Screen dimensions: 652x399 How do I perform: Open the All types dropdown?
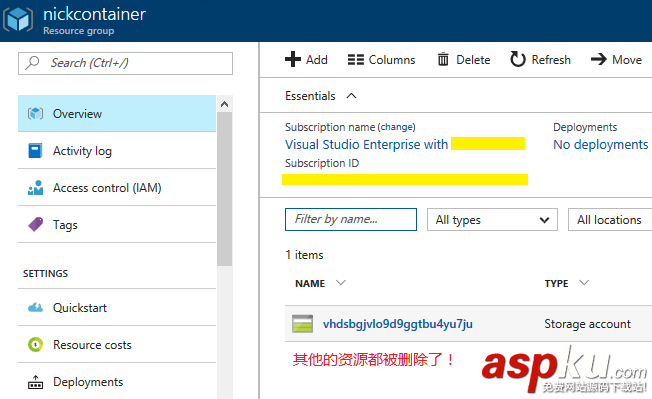point(492,219)
